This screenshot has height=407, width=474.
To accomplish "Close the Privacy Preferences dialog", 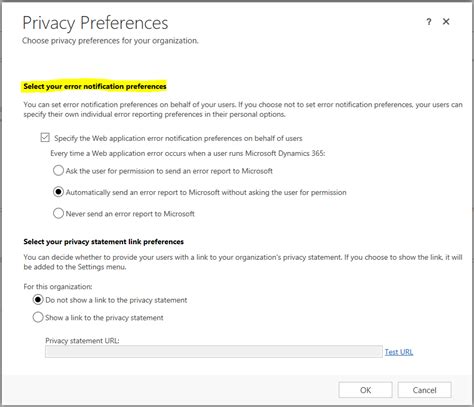I will [446, 22].
